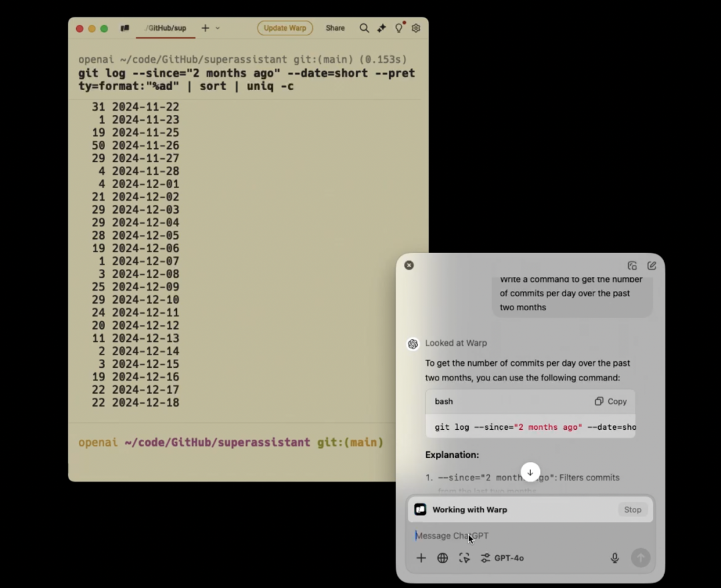
Task: Click the Warp app icon in Working with Warp
Action: (x=421, y=509)
